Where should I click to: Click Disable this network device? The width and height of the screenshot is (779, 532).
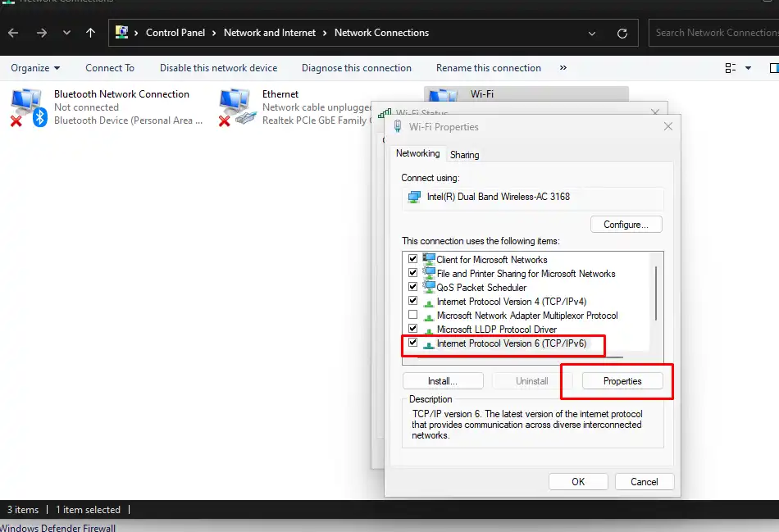point(219,68)
